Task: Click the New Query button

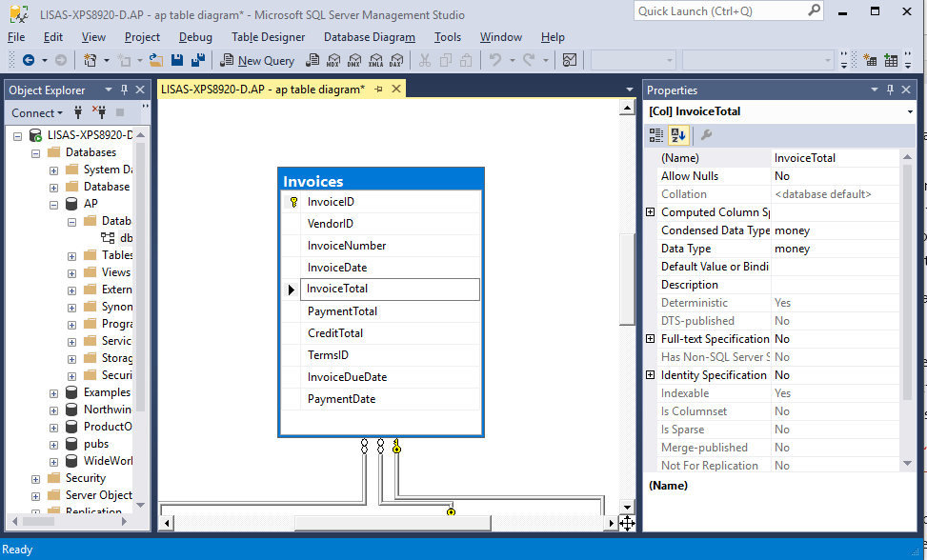Action: pyautogui.click(x=256, y=60)
